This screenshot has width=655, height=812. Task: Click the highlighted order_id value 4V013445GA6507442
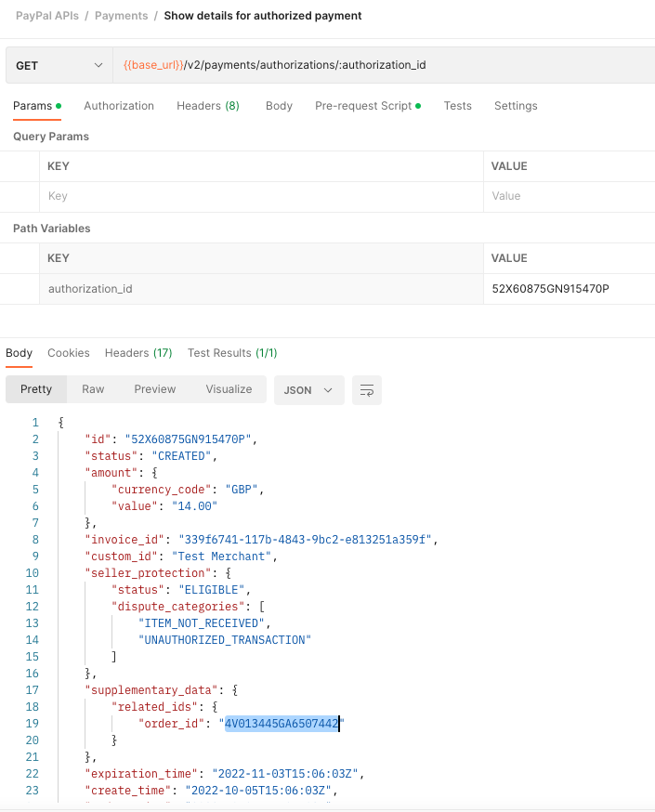282,724
